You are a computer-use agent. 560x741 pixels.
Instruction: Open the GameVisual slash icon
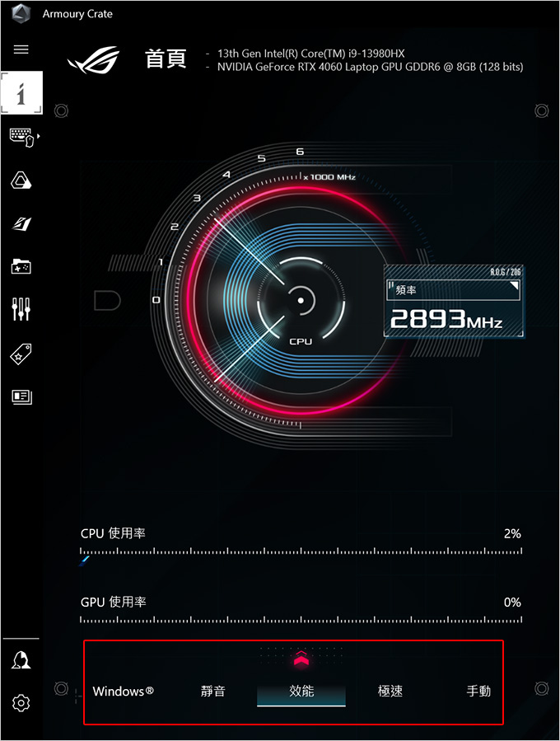21,223
